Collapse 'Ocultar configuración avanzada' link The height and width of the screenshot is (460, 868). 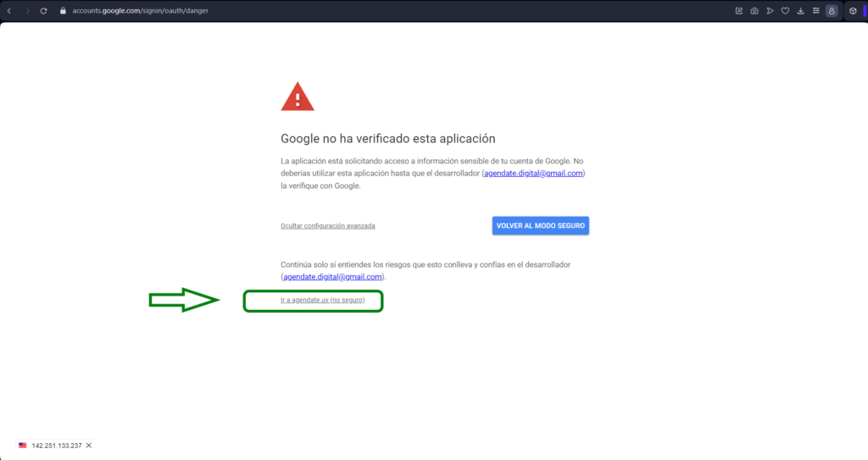click(x=327, y=226)
